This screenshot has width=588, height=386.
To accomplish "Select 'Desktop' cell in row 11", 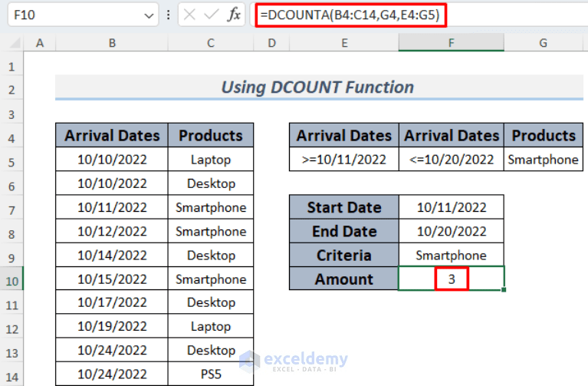I will pyautogui.click(x=211, y=302).
